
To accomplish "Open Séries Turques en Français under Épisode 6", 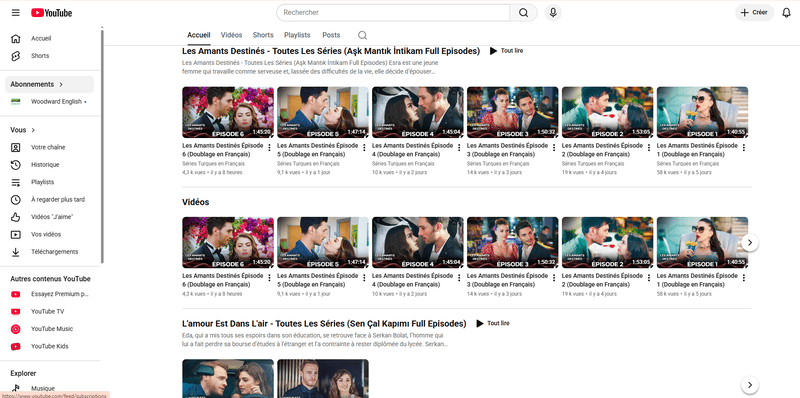I will point(213,164).
